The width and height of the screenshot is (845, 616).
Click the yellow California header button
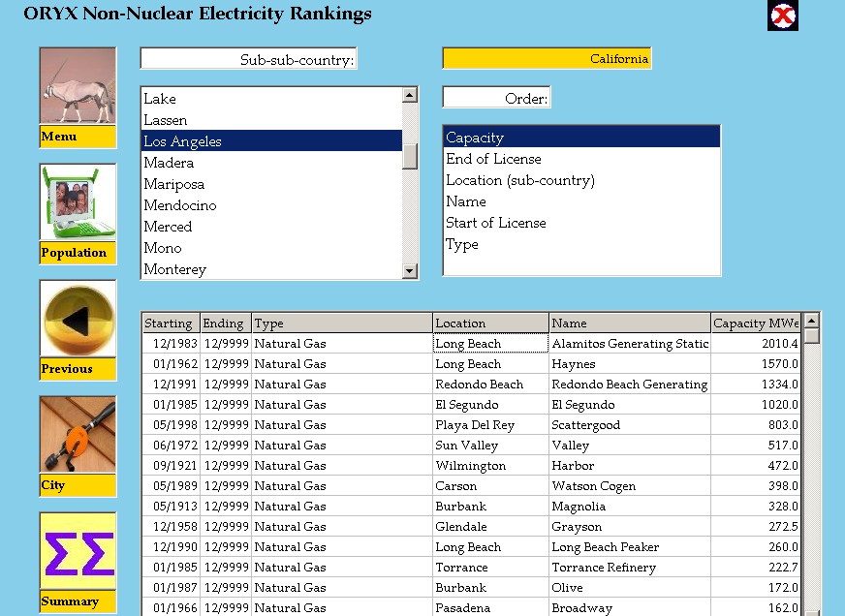pyautogui.click(x=547, y=57)
